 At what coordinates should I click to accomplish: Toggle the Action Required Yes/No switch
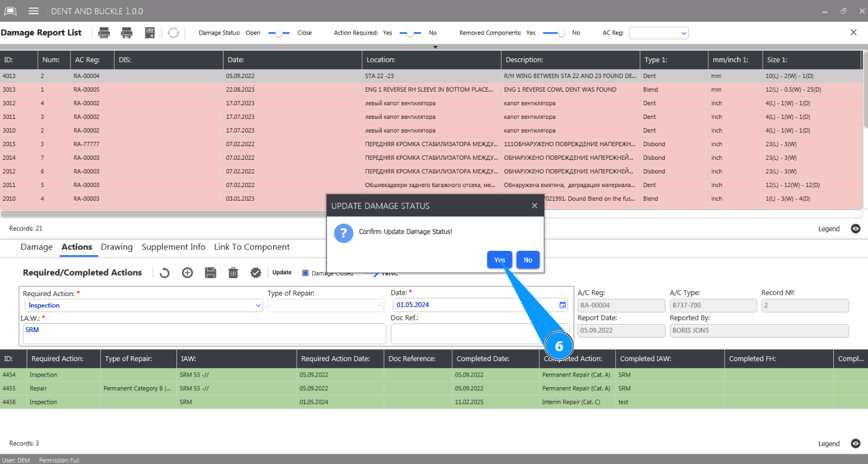pyautogui.click(x=410, y=33)
